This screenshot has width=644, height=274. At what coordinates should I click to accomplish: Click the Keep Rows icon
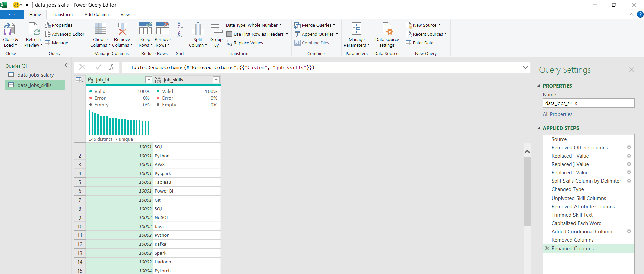pyautogui.click(x=145, y=29)
